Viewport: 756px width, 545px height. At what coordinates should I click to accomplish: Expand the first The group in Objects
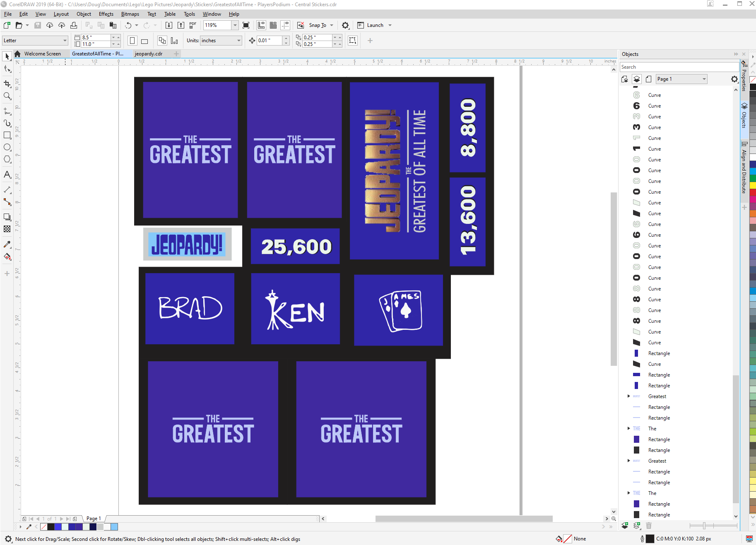click(628, 428)
